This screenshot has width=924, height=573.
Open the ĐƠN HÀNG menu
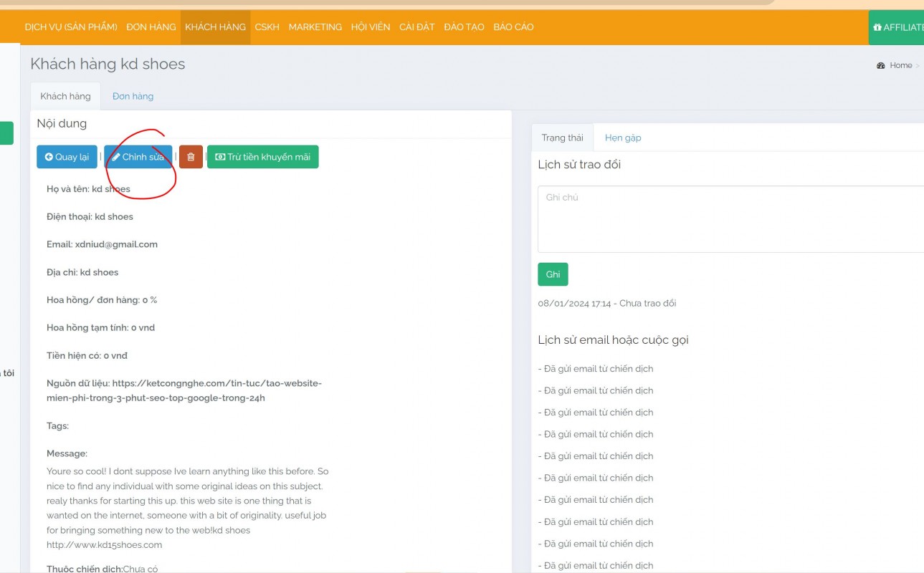pos(151,27)
